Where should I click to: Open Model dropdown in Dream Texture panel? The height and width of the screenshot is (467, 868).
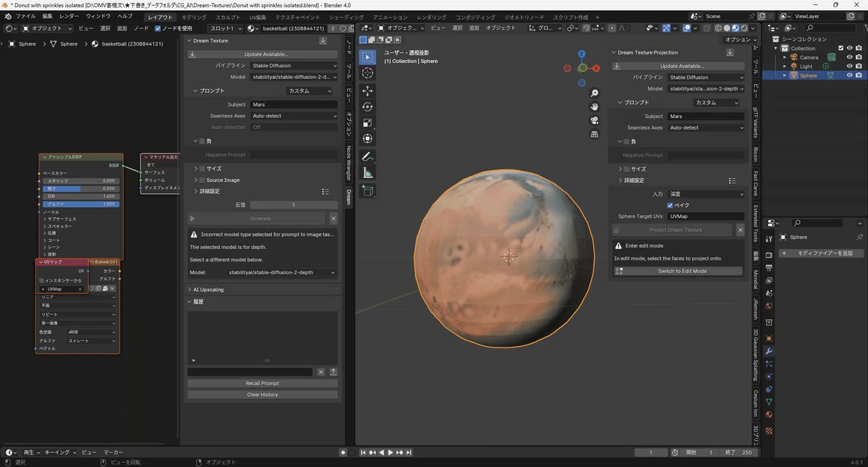pos(294,77)
